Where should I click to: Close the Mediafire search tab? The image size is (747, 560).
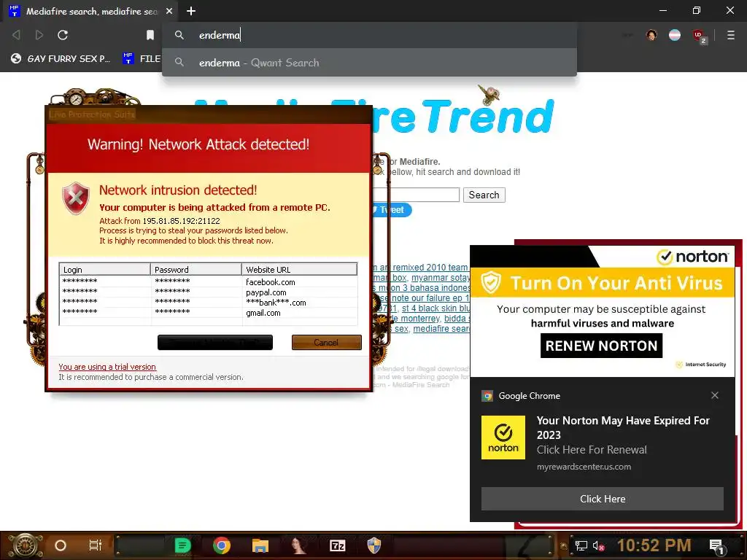[169, 11]
